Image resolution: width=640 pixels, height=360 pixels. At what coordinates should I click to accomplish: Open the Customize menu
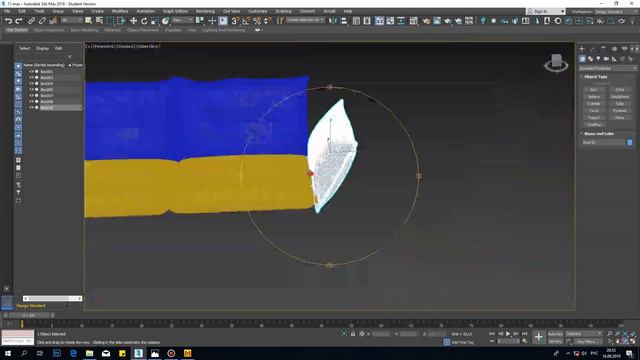coord(258,11)
